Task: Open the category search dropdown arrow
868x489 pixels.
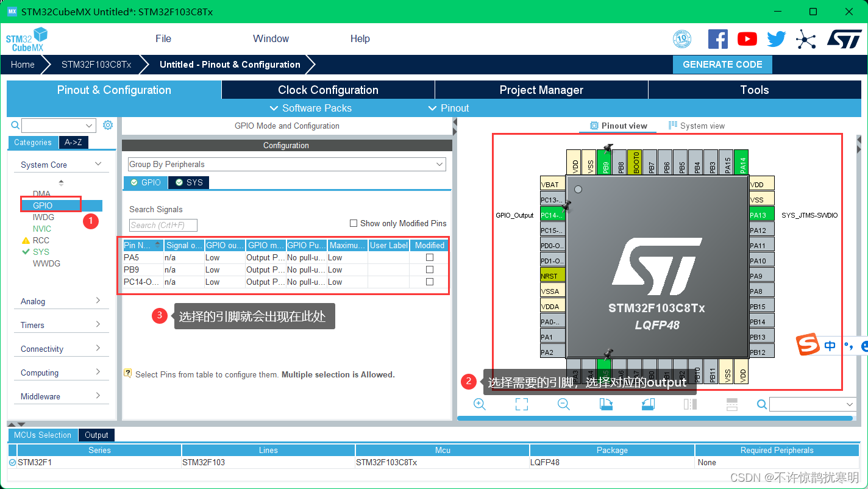Action: (90, 126)
